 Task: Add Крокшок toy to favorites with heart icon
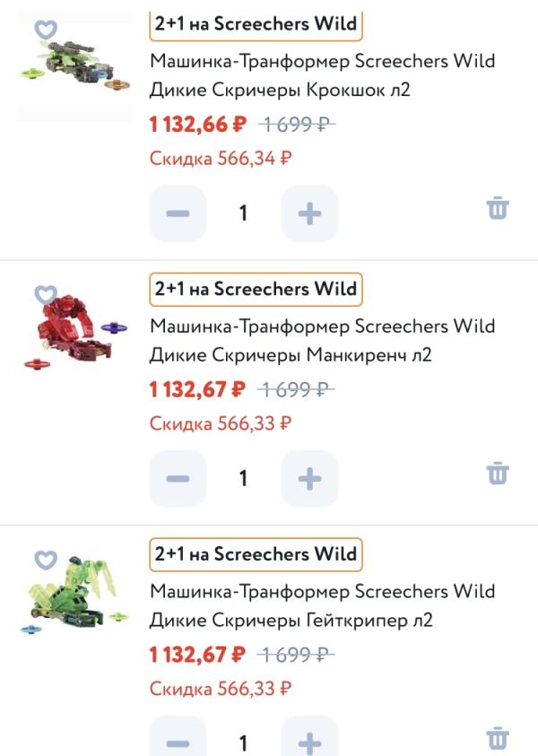pyautogui.click(x=45, y=29)
